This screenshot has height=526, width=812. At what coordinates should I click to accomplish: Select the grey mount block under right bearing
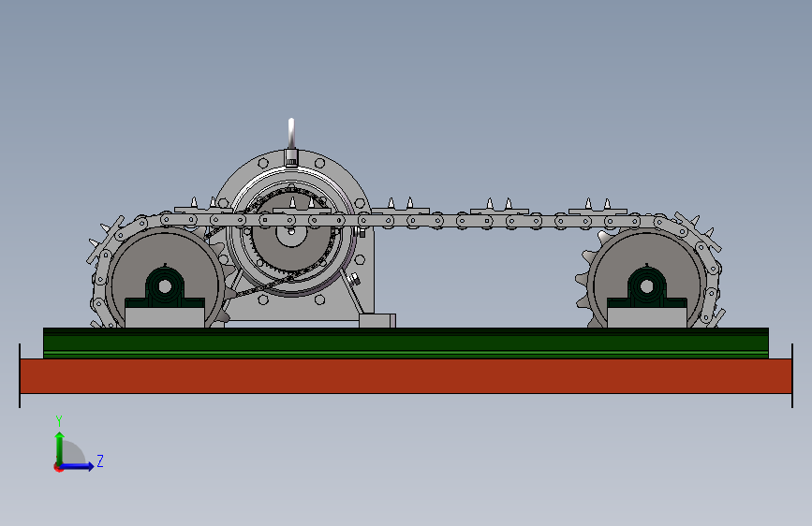pyautogui.click(x=647, y=318)
